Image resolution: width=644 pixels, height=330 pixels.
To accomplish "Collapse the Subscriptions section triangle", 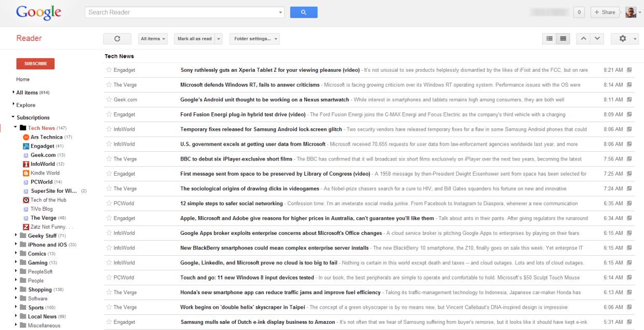I will tap(13, 117).
